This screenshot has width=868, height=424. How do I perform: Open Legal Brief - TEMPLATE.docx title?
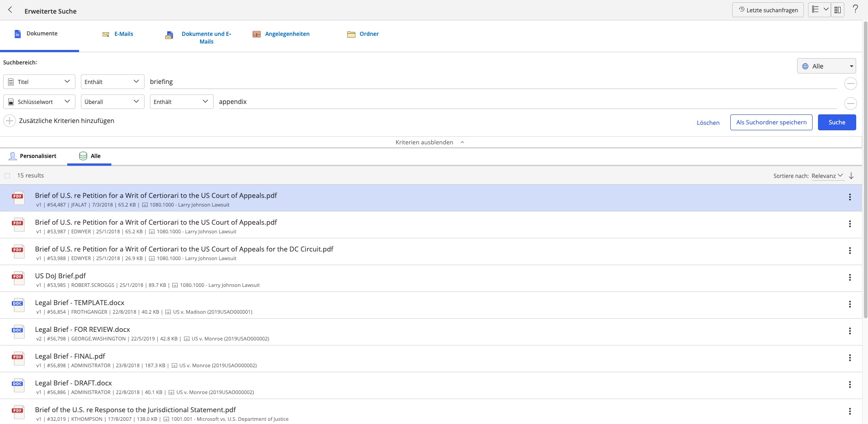click(x=80, y=303)
